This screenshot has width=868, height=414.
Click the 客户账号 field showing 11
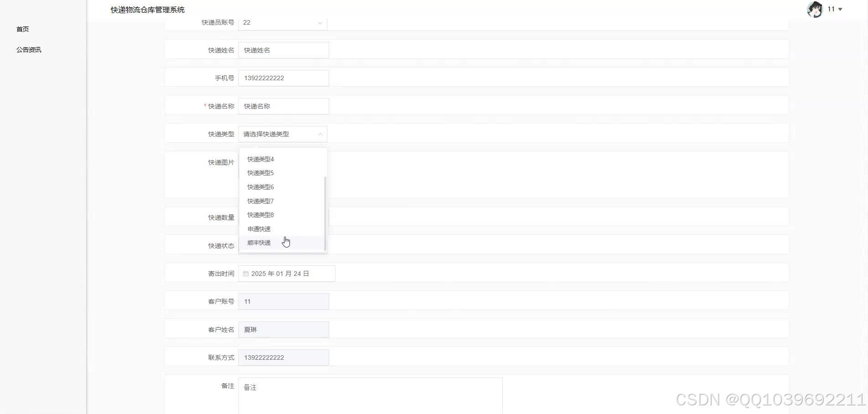coord(284,301)
